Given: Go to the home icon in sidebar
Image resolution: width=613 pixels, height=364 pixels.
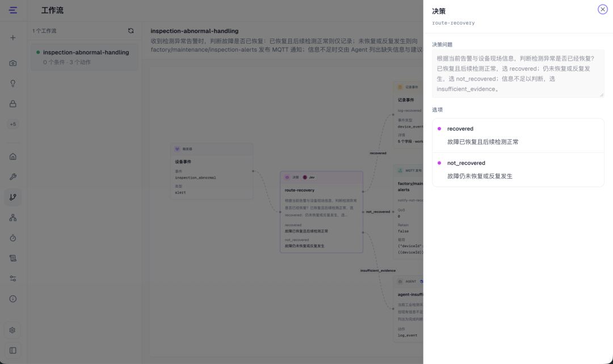Looking at the screenshot, I should click(13, 156).
